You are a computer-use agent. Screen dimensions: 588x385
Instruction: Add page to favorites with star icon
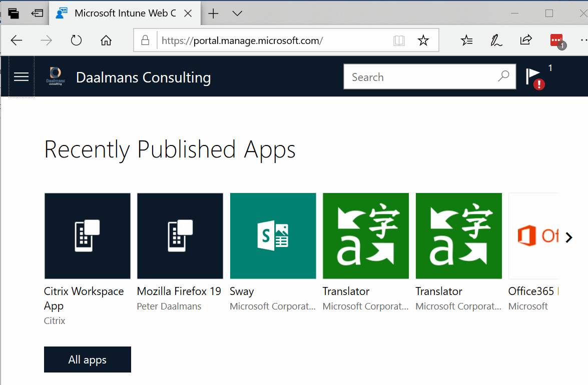pos(423,40)
